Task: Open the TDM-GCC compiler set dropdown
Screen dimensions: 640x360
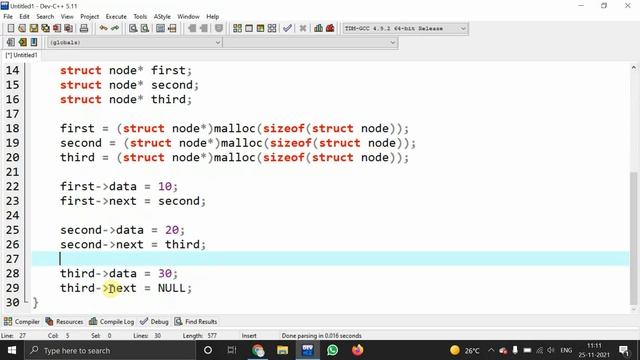Action: click(405, 29)
